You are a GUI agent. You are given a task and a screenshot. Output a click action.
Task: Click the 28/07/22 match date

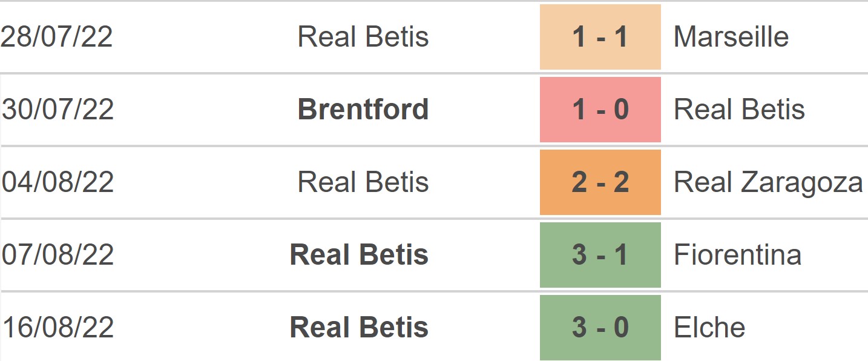click(57, 37)
